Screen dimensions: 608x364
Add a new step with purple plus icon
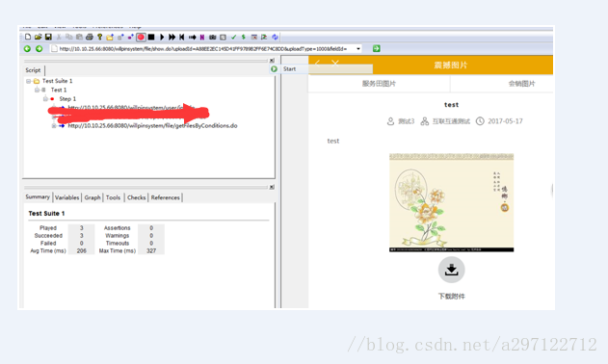point(131,37)
